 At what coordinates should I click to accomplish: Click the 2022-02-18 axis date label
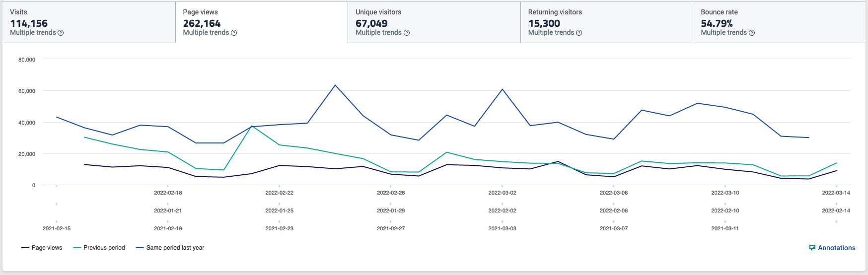pyautogui.click(x=168, y=193)
